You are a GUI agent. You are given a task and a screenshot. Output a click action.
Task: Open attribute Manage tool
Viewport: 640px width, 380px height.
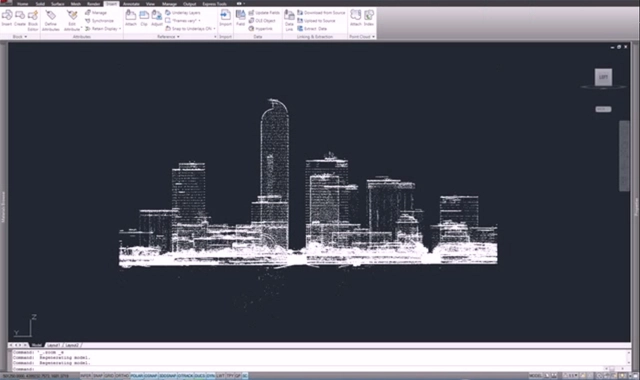(x=96, y=13)
